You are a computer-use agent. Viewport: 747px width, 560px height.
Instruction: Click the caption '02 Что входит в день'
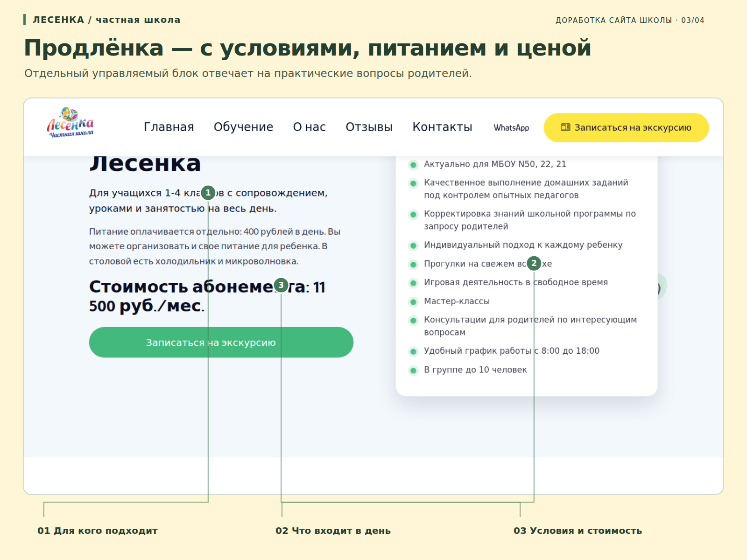pyautogui.click(x=333, y=531)
